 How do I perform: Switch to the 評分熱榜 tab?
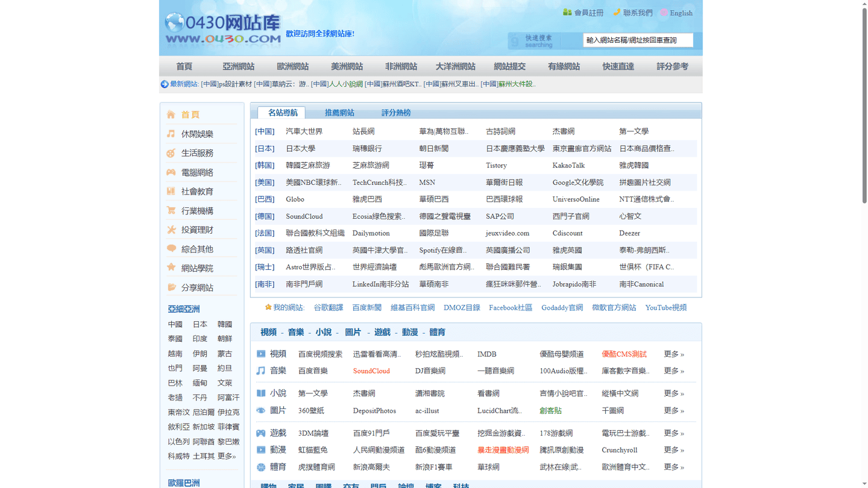396,113
